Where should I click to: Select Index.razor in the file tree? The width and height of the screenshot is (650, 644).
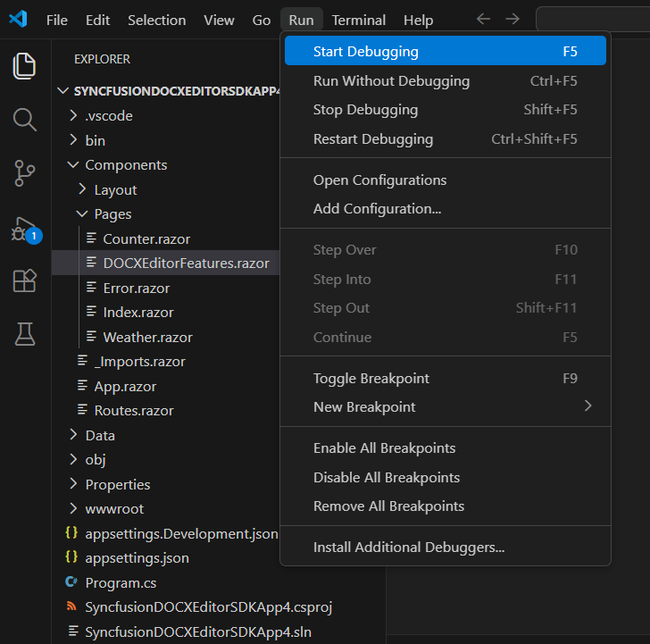point(137,313)
